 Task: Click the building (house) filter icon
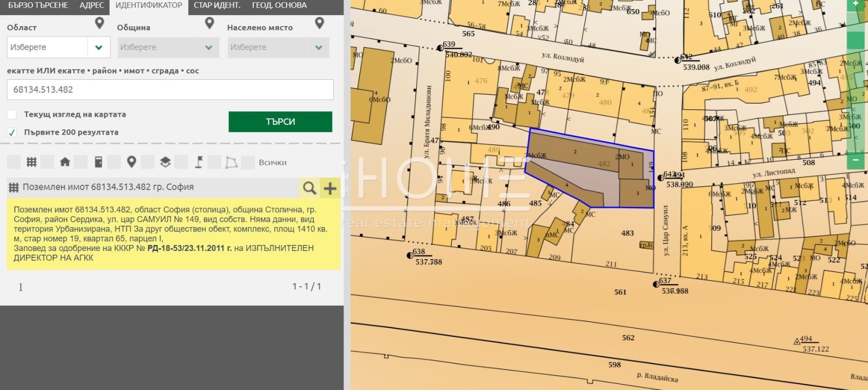pos(65,162)
